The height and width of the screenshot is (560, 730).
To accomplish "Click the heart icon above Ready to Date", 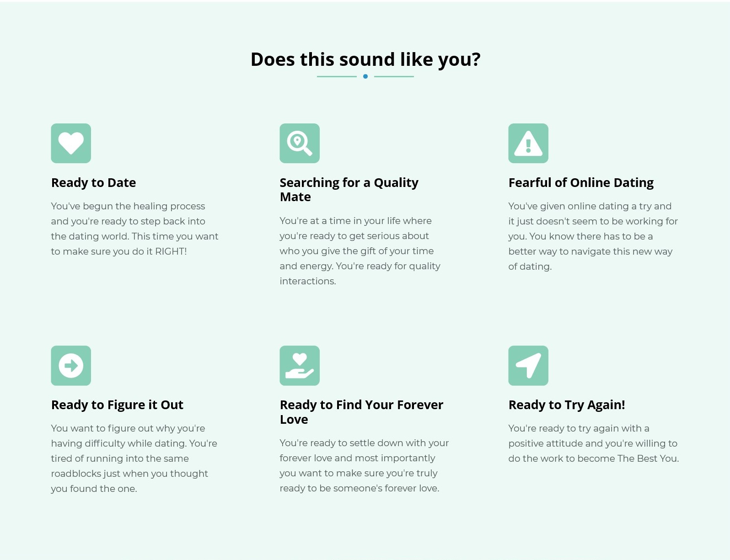I will point(71,143).
